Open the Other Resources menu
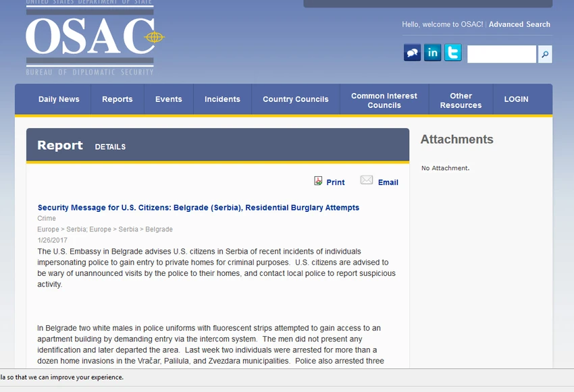The image size is (574, 392). [x=461, y=101]
